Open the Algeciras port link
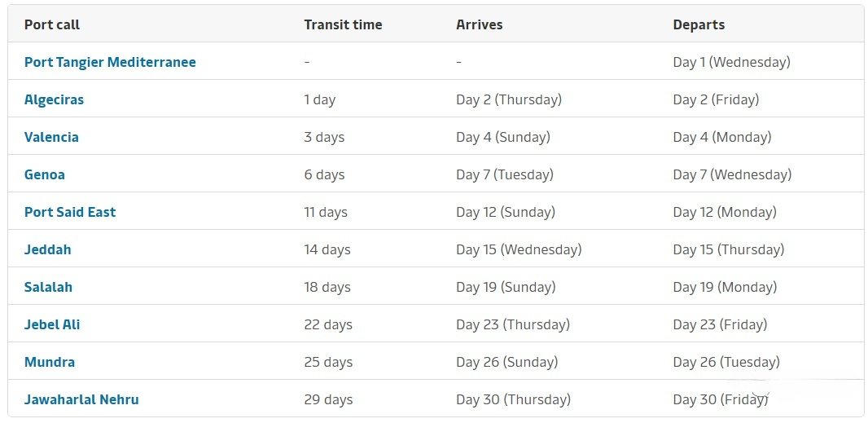Image resolution: width=868 pixels, height=423 pixels. coord(55,99)
